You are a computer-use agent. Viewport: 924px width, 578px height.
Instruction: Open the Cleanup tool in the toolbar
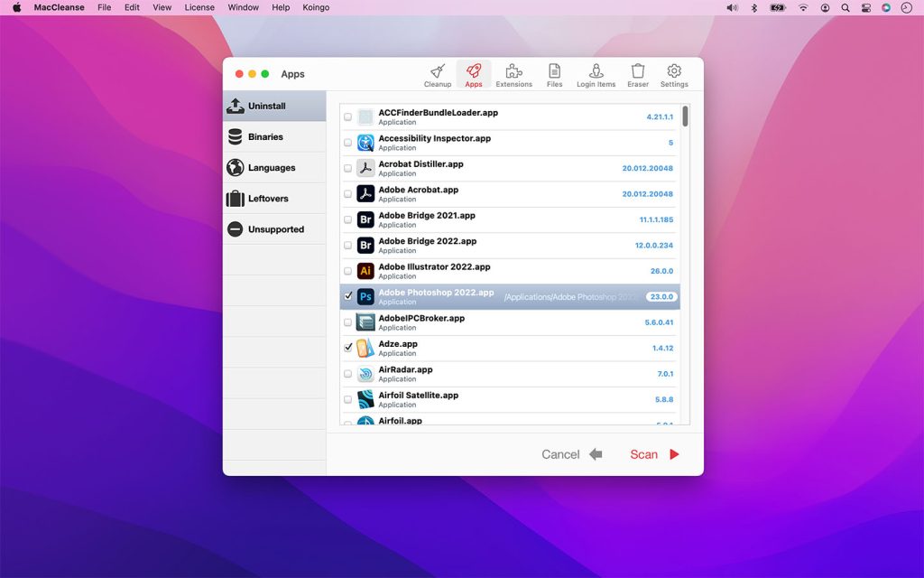438,75
